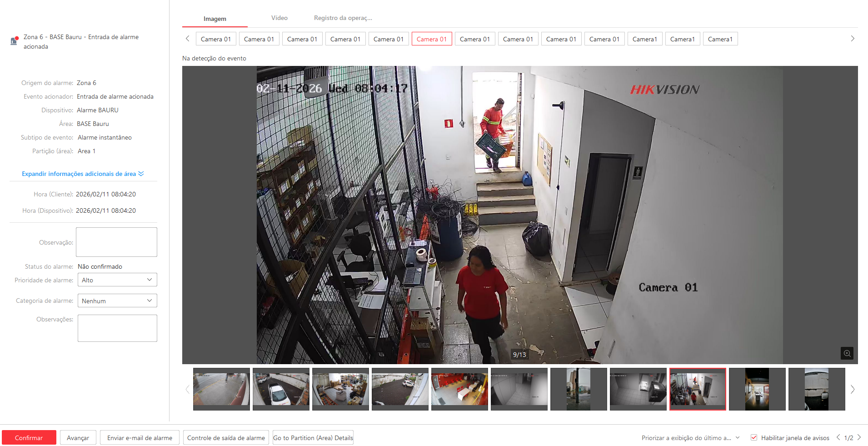Click the zoom magnifier icon on image
868x446 pixels.
click(847, 353)
